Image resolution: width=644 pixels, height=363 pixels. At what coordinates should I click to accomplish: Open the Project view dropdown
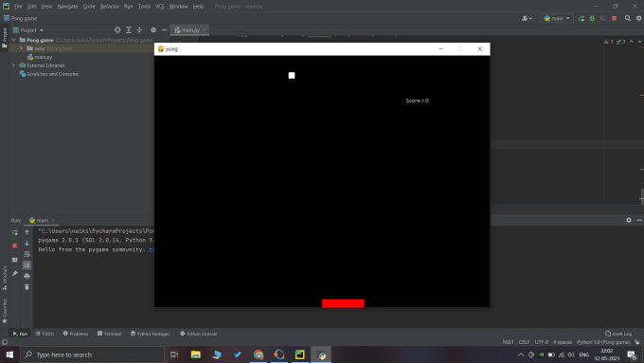click(28, 30)
